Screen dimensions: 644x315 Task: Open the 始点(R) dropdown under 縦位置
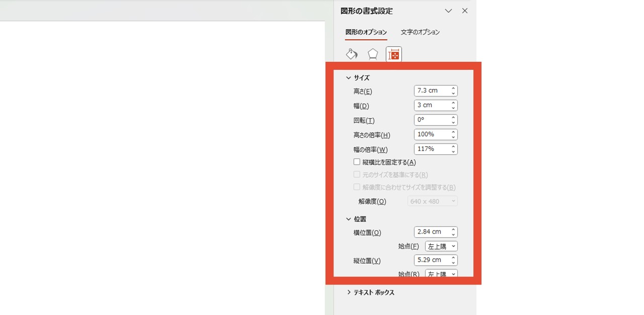click(x=441, y=273)
